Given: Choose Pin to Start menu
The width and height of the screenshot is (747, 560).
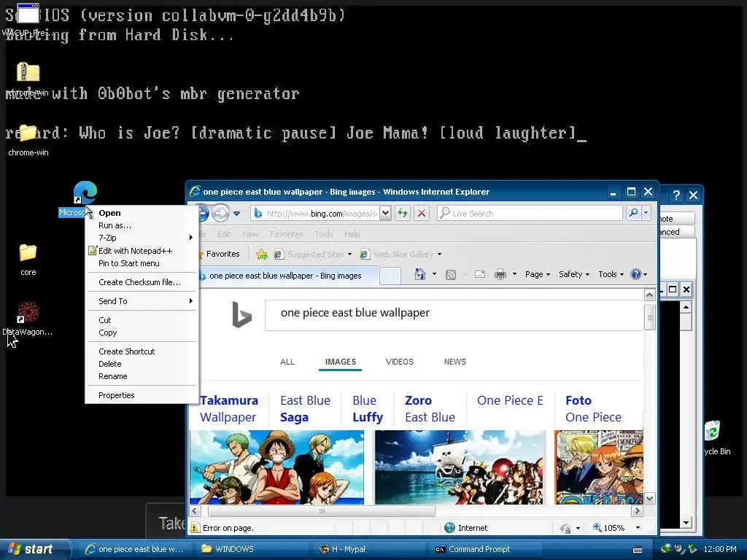Looking at the screenshot, I should coord(141,263).
